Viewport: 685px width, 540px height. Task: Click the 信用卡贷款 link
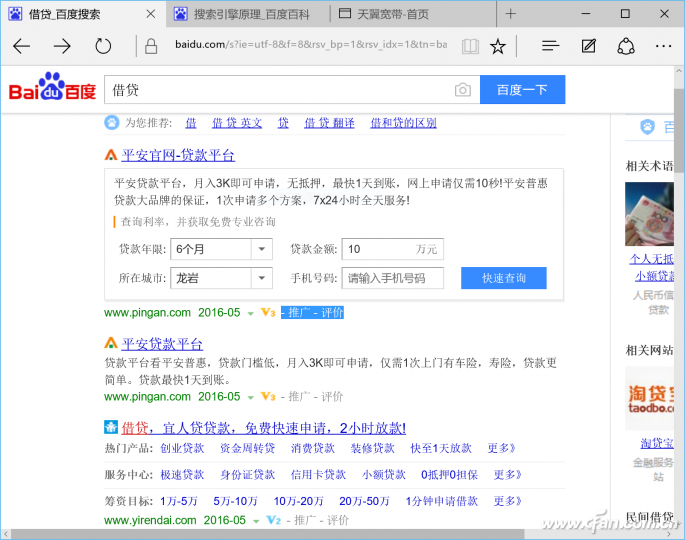[x=318, y=474]
